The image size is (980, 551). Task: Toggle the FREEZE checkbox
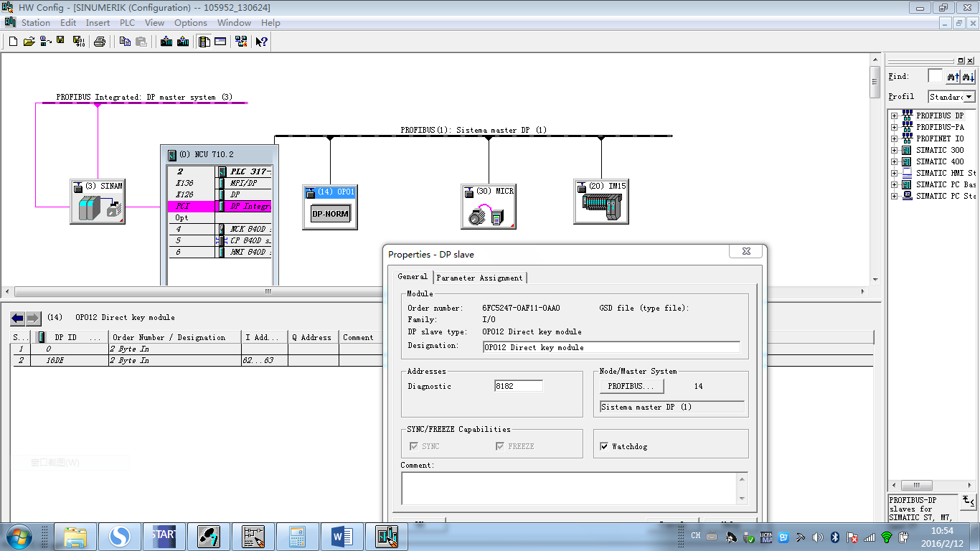500,446
